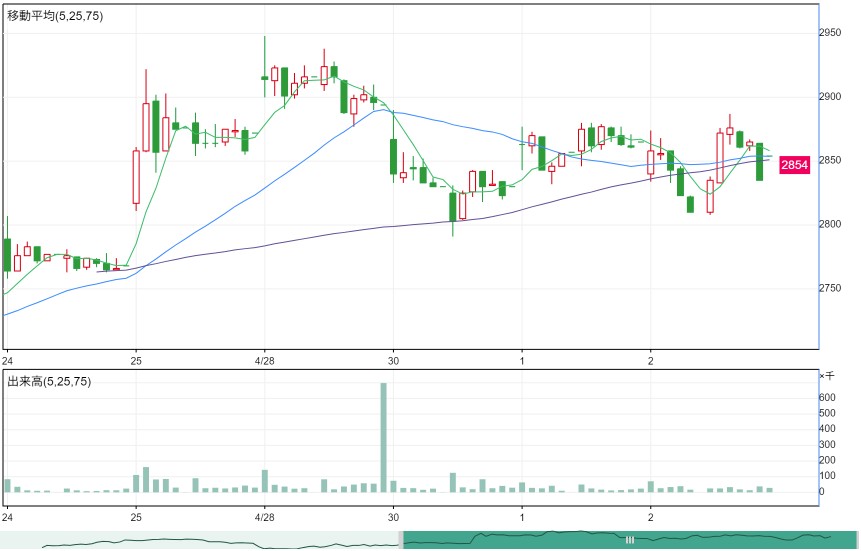
Task: Click the 300 volume axis label
Action: [827, 444]
